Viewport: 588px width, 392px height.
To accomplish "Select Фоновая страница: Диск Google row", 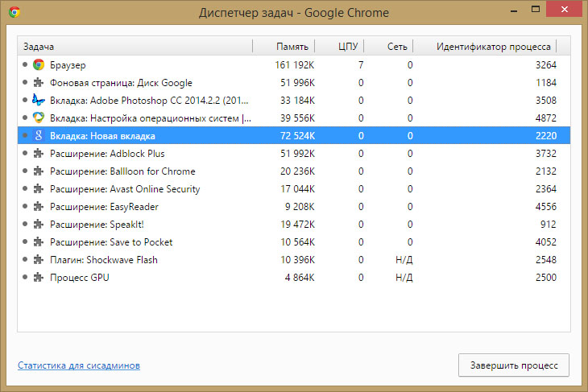I will (294, 82).
